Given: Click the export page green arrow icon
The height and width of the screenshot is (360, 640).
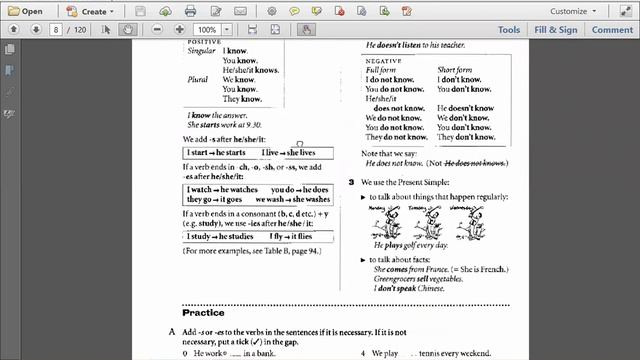Looking at the screenshot, I should (x=384, y=11).
